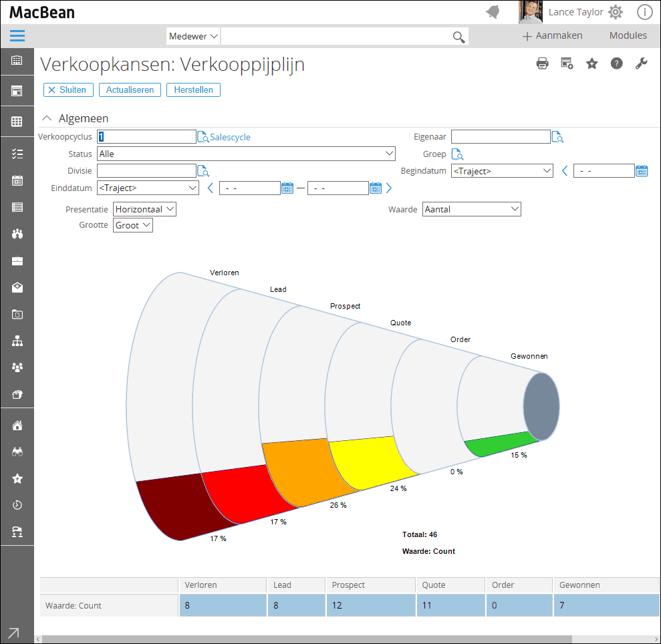Screen dimensions: 661x644
Task: Open notifications bell icon
Action: click(493, 12)
